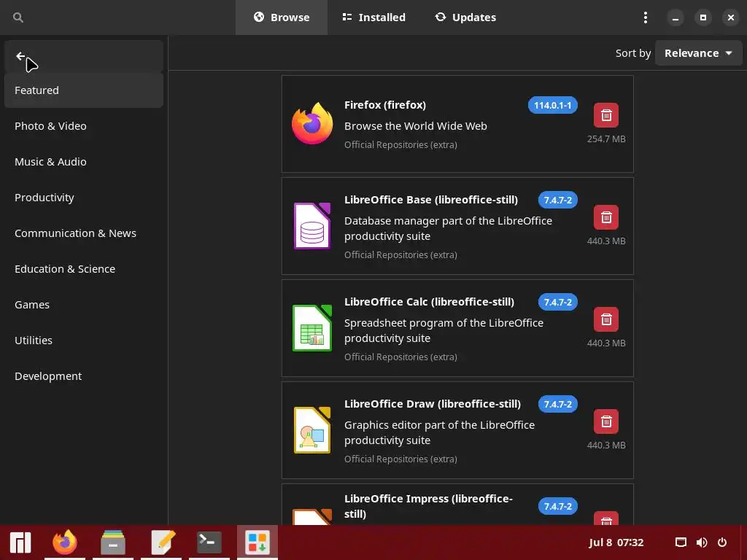
Task: Select the Music & Audio category
Action: pyautogui.click(x=84, y=161)
